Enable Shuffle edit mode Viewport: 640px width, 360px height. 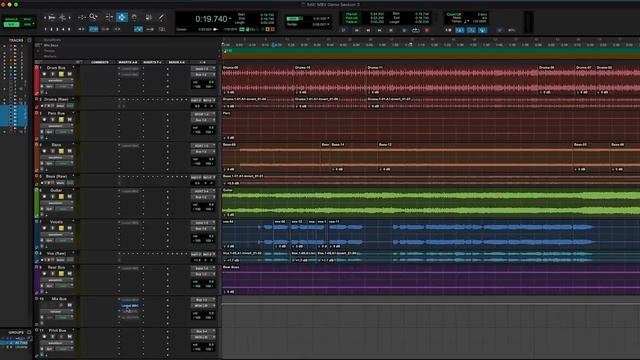coord(11,19)
